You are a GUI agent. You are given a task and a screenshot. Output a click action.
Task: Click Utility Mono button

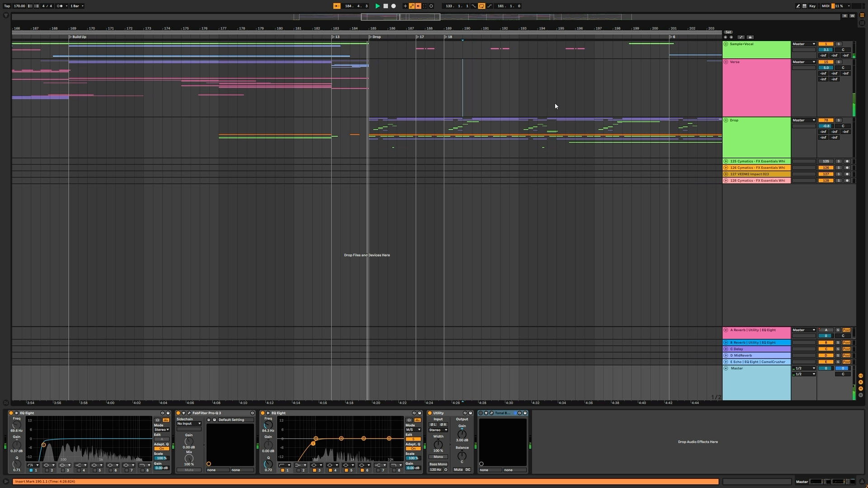tap(438, 457)
